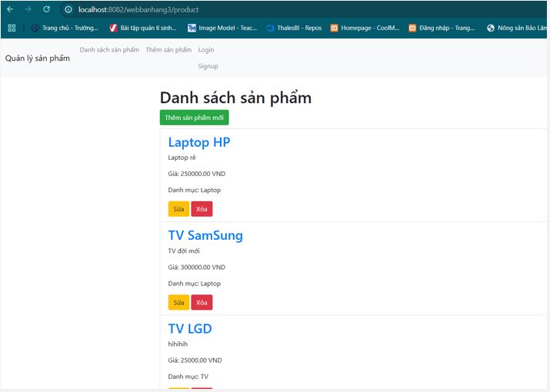
Task: Open the Login nav link
Action: coord(206,50)
